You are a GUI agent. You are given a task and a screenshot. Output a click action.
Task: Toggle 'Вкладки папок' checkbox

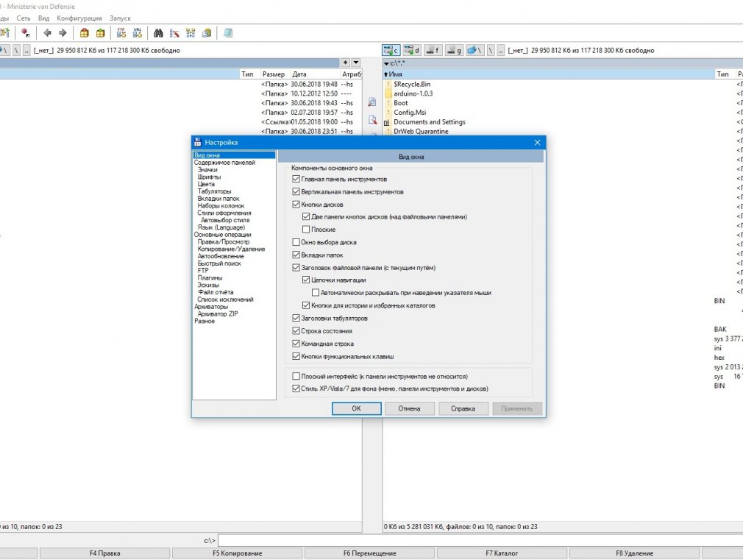pyautogui.click(x=296, y=255)
